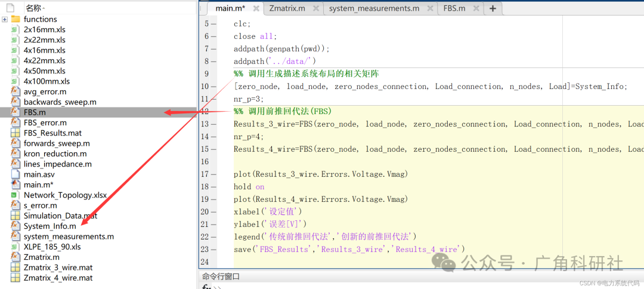Click the Network_Topology.xlsx file icon
Screen dimensions: 644x289
pos(15,195)
